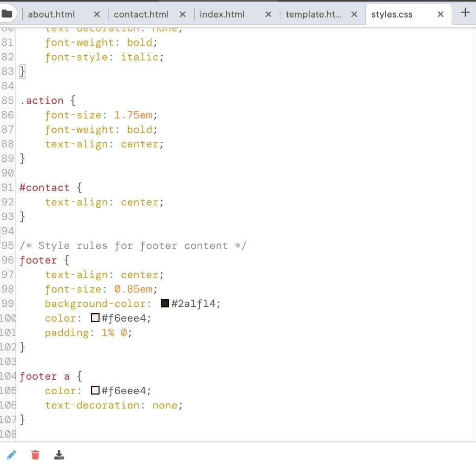476x468 pixels.
Task: Click line number 85 in the gutter
Action: click(7, 100)
